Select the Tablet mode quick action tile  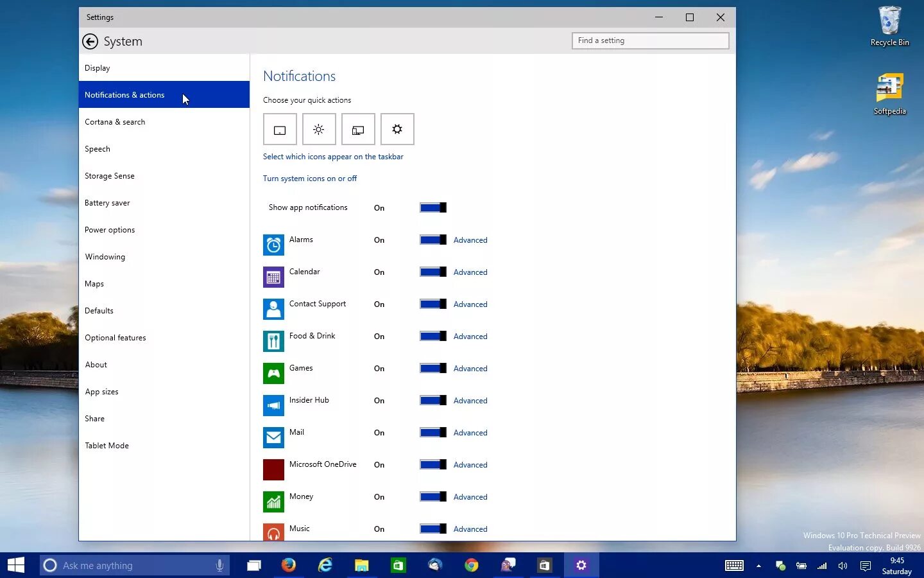coord(280,129)
